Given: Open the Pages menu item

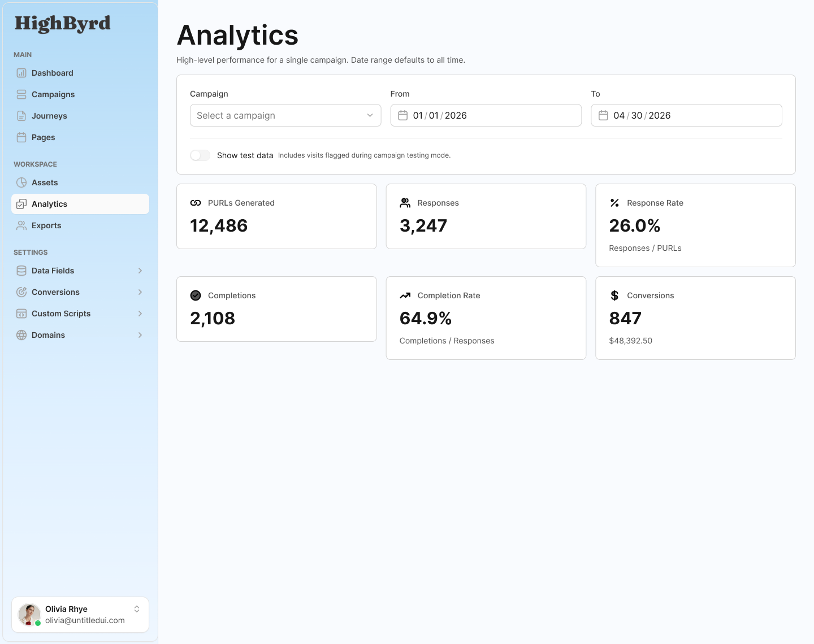Looking at the screenshot, I should [80, 137].
